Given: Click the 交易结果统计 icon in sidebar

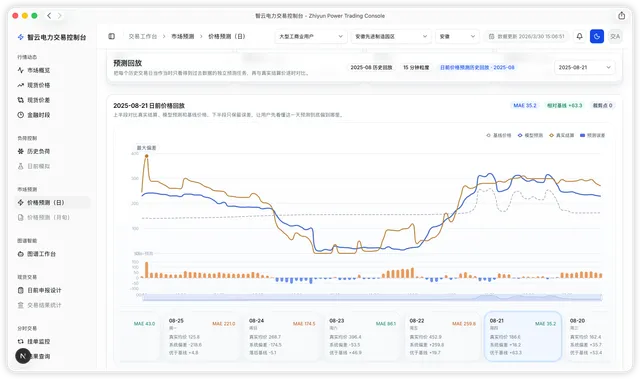Looking at the screenshot, I should pyautogui.click(x=20, y=305).
